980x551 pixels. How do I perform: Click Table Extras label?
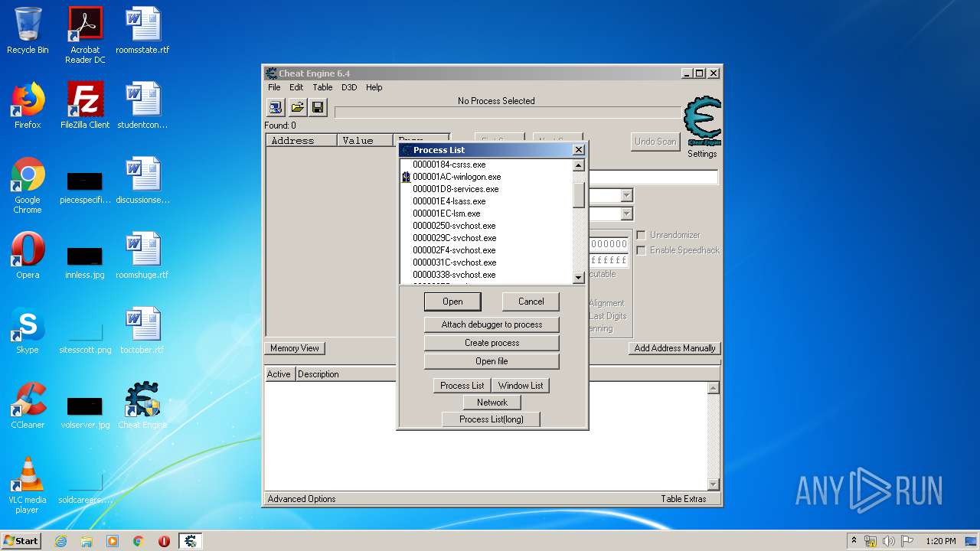tap(684, 499)
